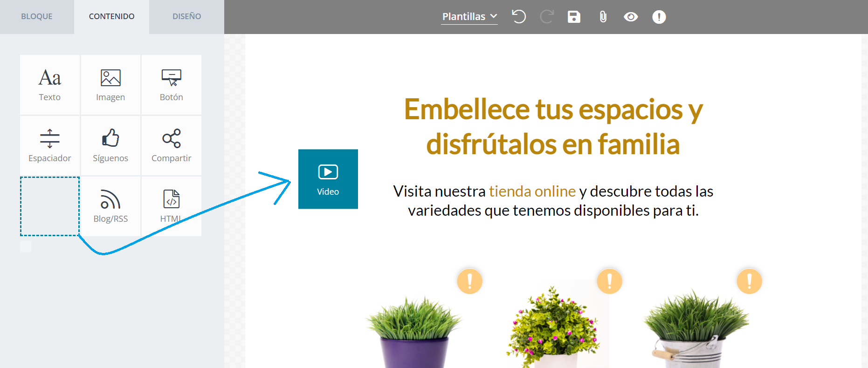Screen dimensions: 868x368
Task: Switch to the Bloque tab
Action: (37, 17)
